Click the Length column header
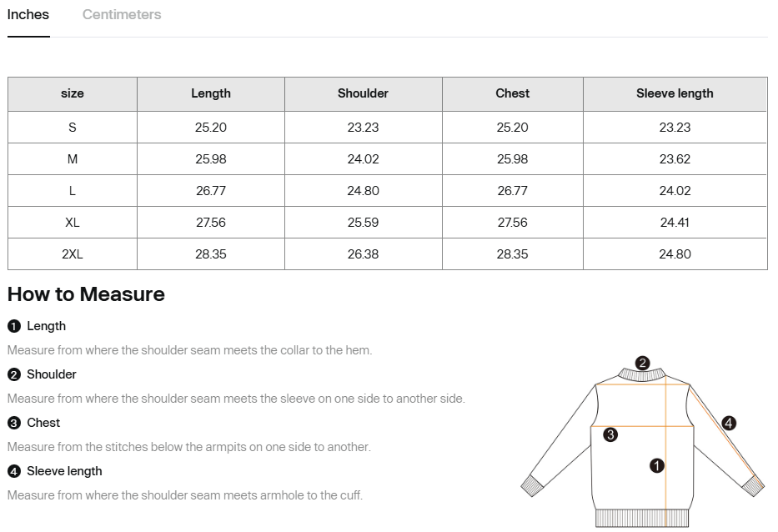778x532 pixels. pos(211,93)
